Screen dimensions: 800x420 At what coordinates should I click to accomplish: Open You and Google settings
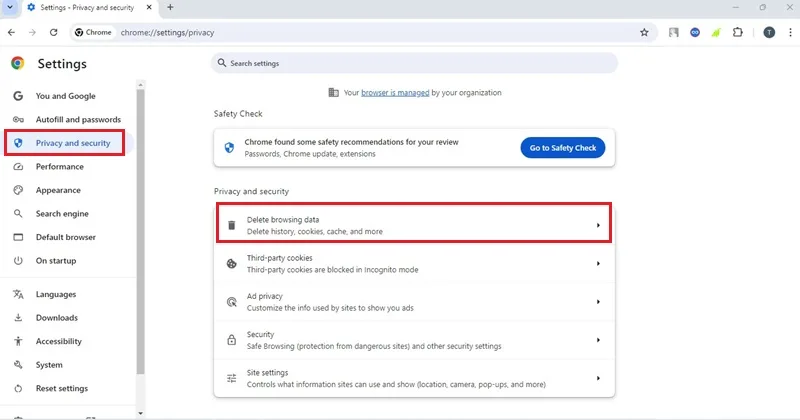[x=65, y=96]
